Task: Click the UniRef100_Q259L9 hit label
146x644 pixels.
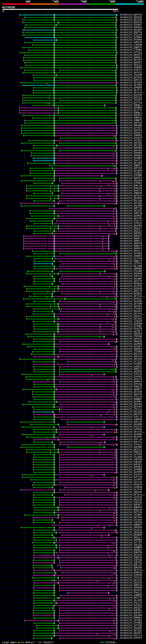Action: [131, 133]
